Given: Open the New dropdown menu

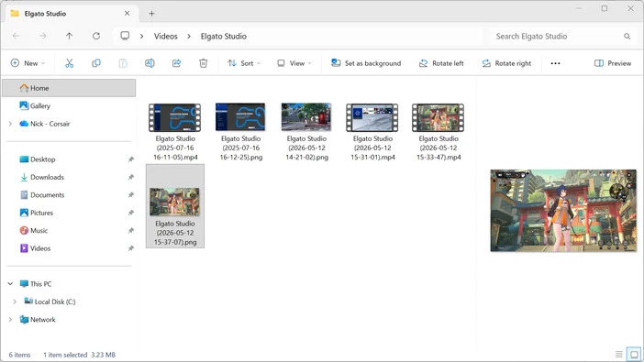Looking at the screenshot, I should pyautogui.click(x=28, y=63).
